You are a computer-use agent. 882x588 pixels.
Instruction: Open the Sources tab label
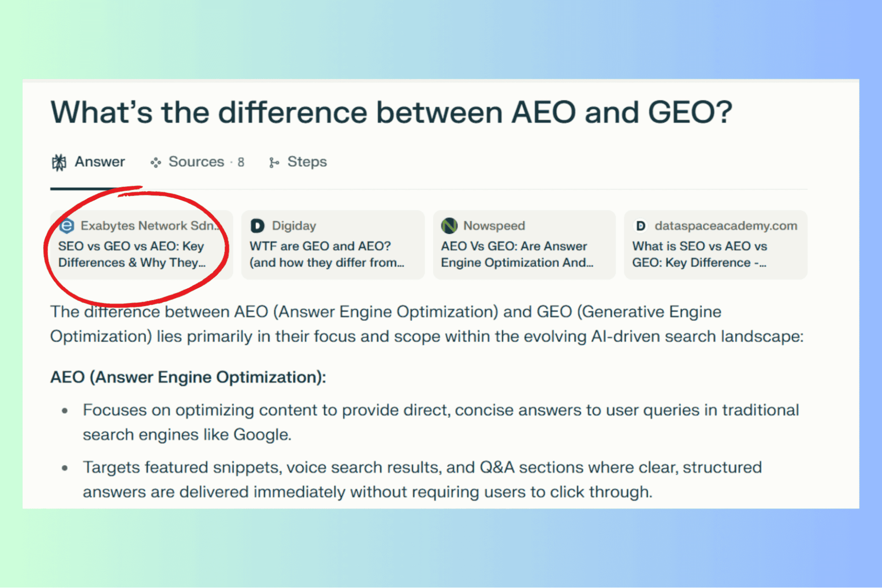(196, 162)
